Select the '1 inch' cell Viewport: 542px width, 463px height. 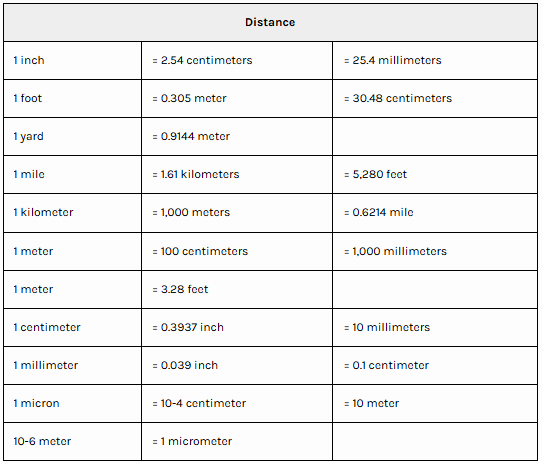click(73, 61)
